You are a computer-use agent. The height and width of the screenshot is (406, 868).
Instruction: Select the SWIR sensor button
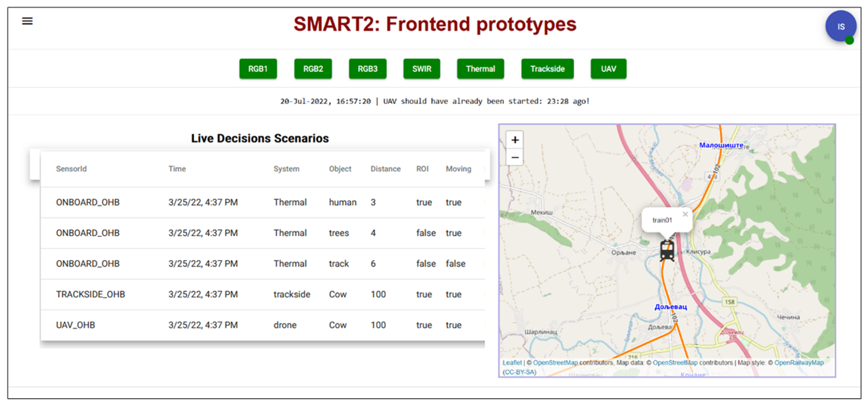click(x=421, y=69)
